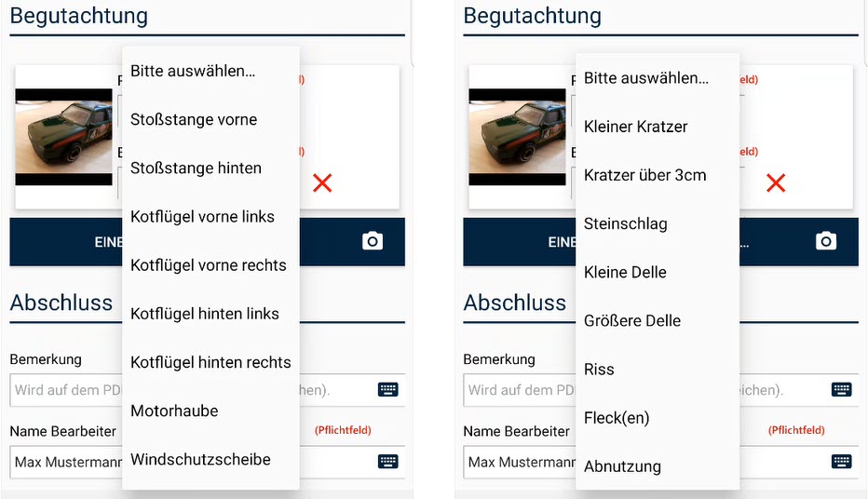Remove entry via red X in right panel
Screen dimensions: 868x499
click(775, 183)
